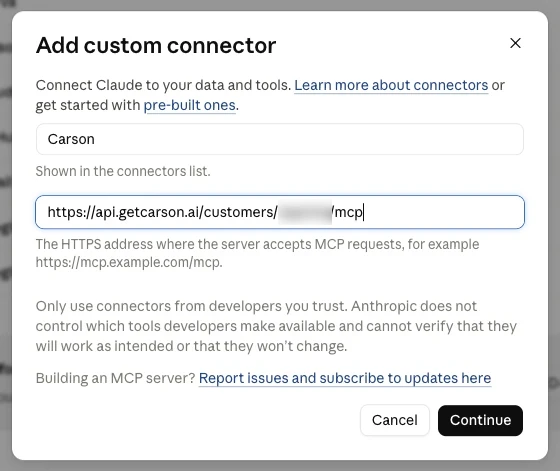Focus the connector name field containing Carson

pyautogui.click(x=280, y=139)
